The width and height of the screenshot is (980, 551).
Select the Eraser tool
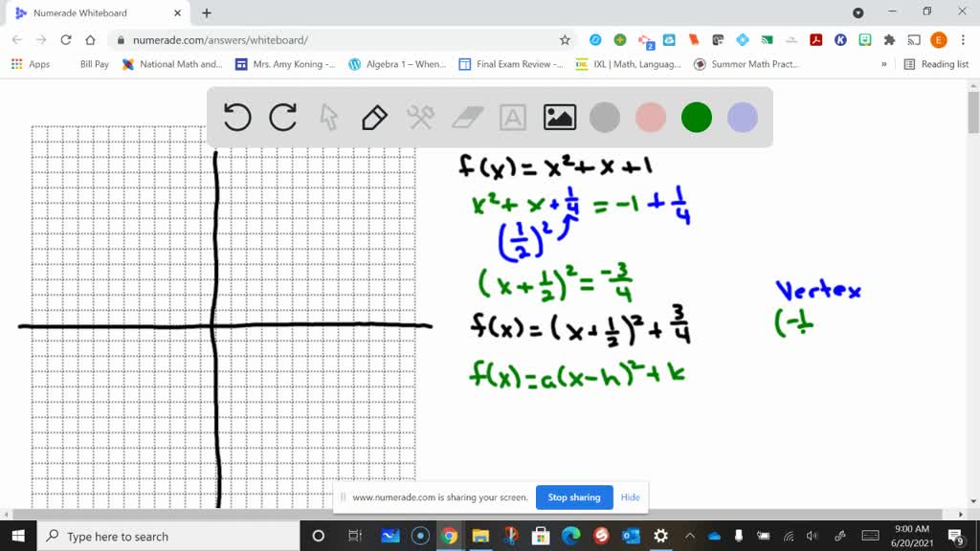465,117
